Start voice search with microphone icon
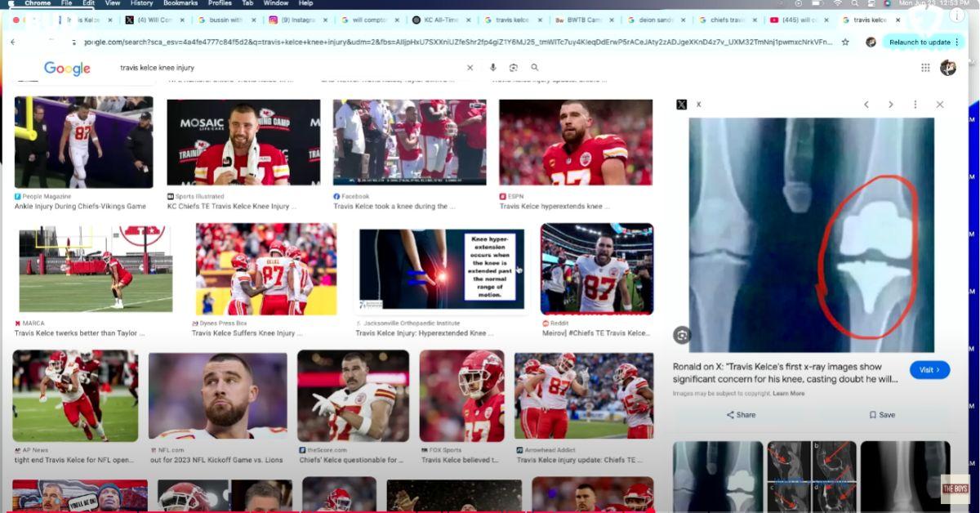Image resolution: width=980 pixels, height=513 pixels. 492,68
